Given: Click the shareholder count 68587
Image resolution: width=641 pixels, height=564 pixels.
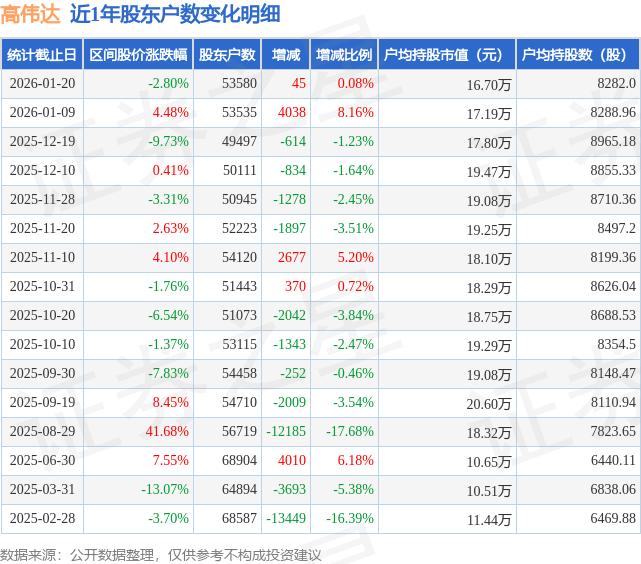Looking at the screenshot, I should coord(240,519).
